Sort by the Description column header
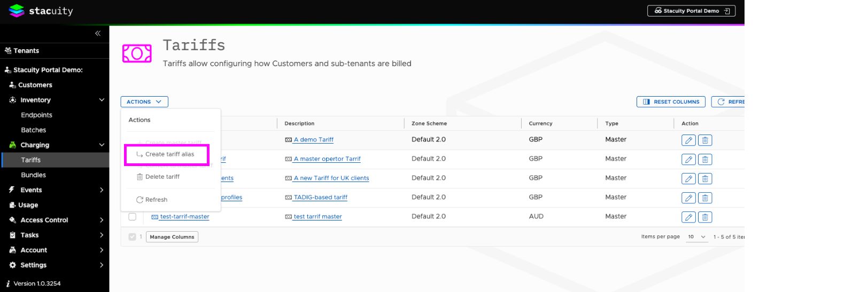Screen dimensions: 868x292 coord(299,123)
